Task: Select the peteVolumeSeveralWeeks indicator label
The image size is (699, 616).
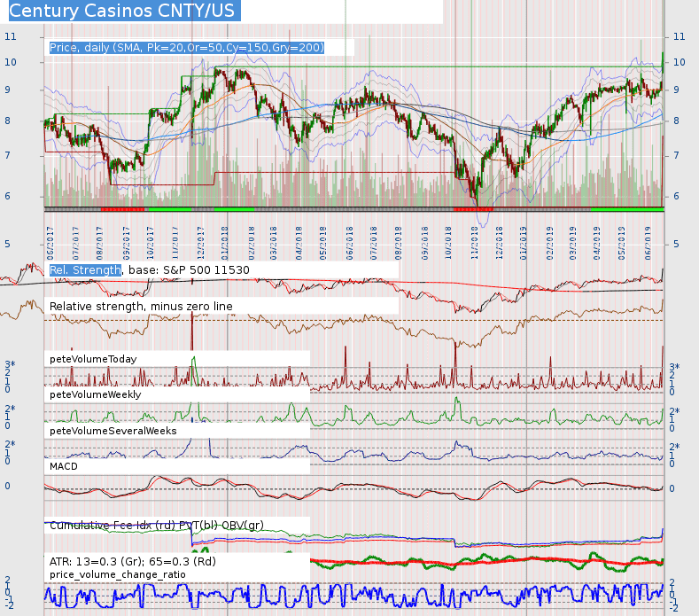Action: tap(113, 431)
